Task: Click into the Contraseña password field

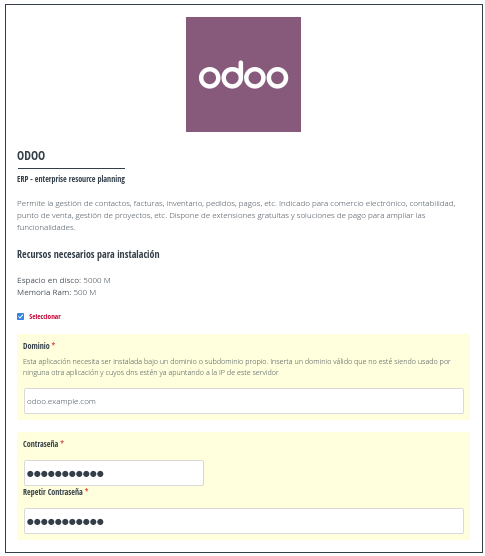Action: click(114, 473)
